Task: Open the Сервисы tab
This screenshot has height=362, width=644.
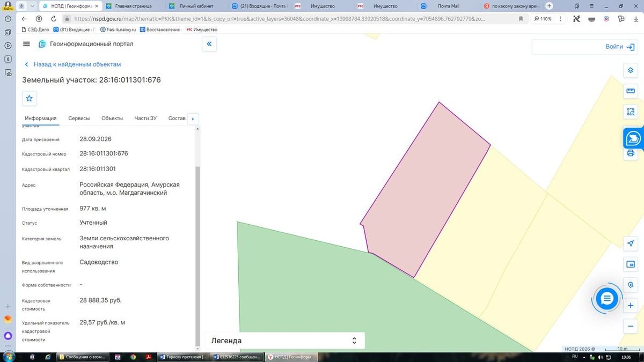Action: (79, 119)
